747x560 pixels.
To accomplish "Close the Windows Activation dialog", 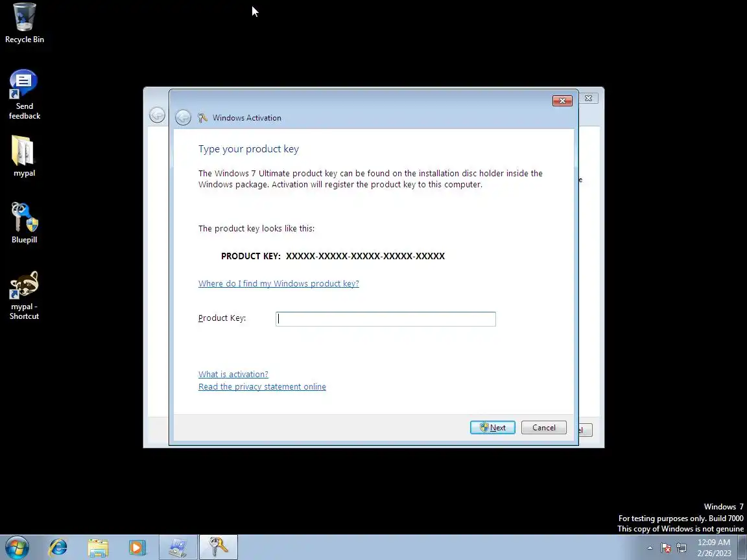I will [x=562, y=100].
